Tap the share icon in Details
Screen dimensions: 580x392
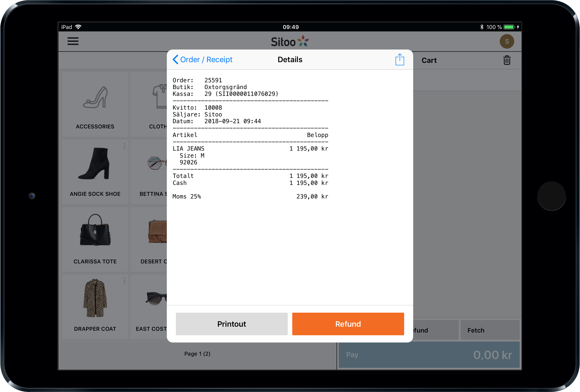coord(400,59)
